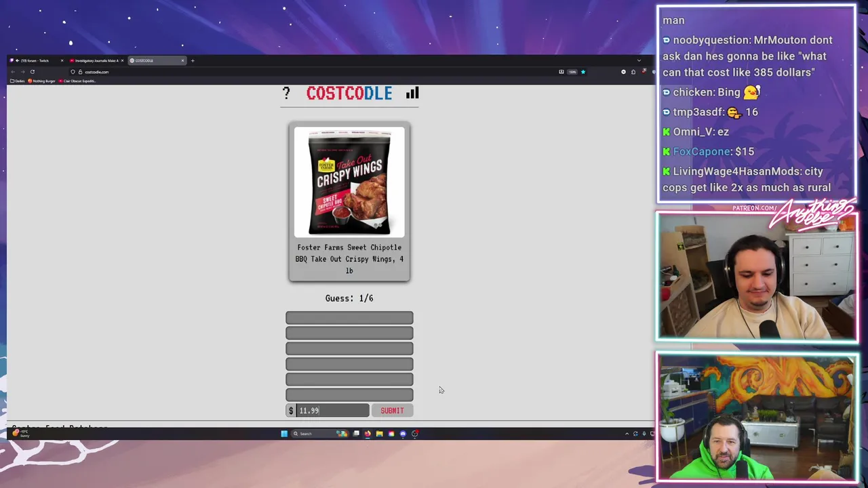Open the tracking protection shield icon
The image size is (868, 488).
73,72
